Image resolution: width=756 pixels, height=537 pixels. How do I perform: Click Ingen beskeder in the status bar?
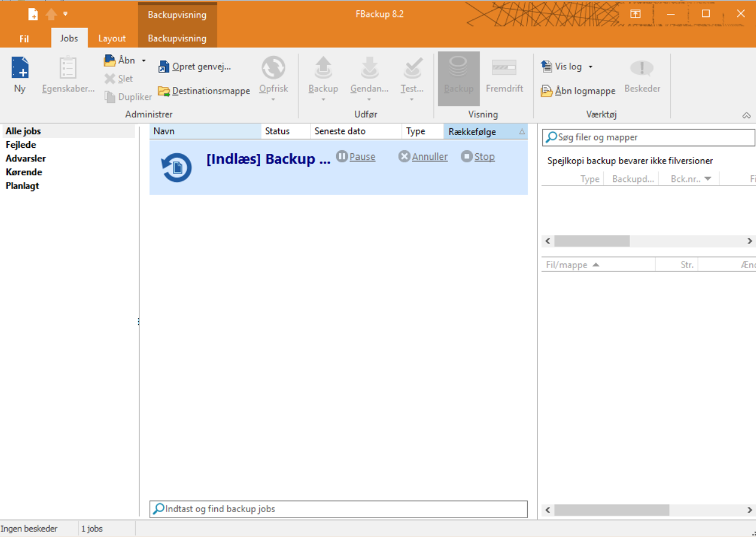(29, 528)
